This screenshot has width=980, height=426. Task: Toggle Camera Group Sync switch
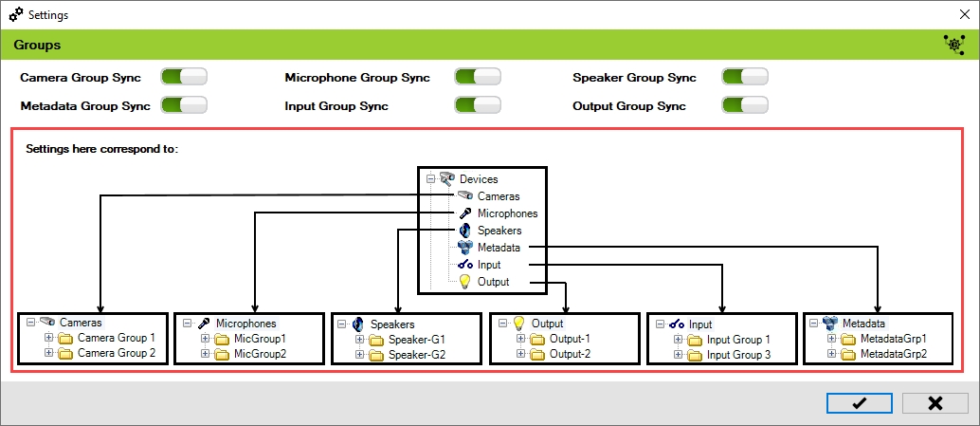click(x=184, y=77)
